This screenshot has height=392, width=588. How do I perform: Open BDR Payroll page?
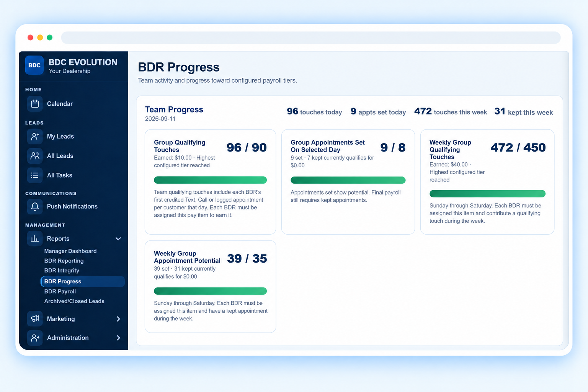point(60,291)
